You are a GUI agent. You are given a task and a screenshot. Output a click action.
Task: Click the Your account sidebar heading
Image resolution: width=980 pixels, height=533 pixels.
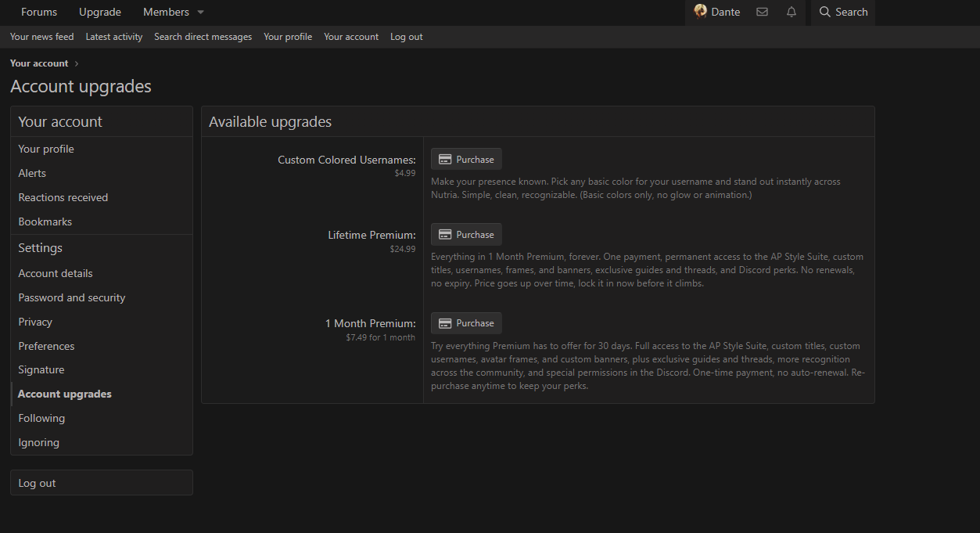60,121
